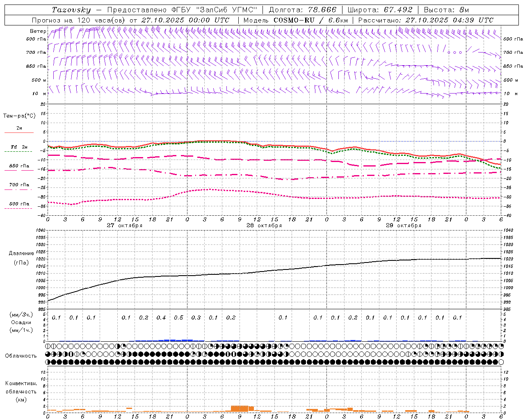Click the Осадки chart label
Image resolution: width=525 pixels, height=420 pixels.
coord(21,322)
